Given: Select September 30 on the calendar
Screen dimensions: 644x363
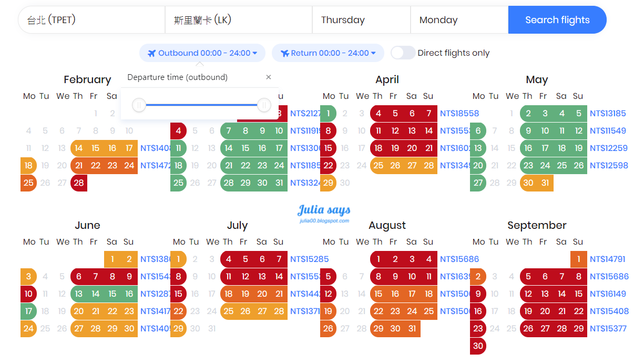Looking at the screenshot, I should (478, 346).
